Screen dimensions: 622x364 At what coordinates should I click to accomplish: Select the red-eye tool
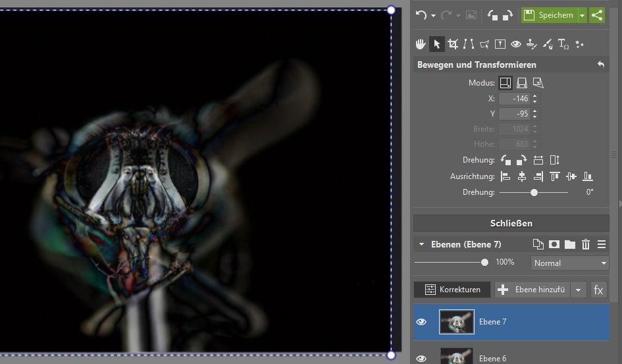click(x=515, y=44)
